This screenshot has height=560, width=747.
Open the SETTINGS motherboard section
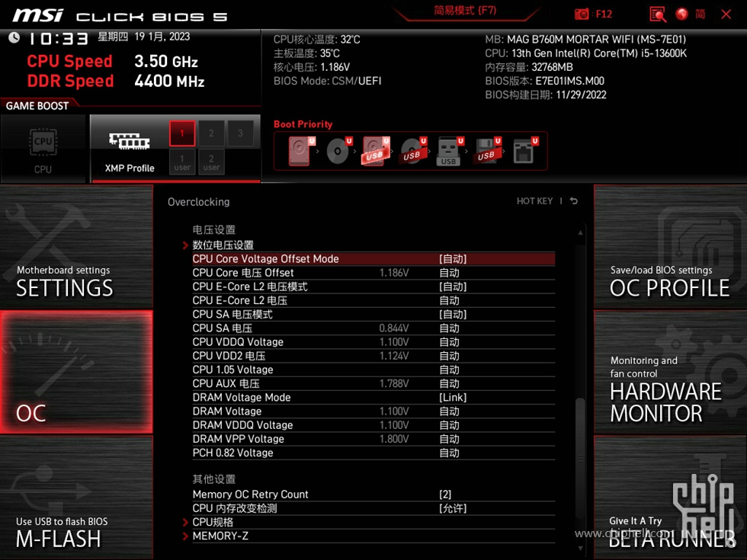point(76,247)
